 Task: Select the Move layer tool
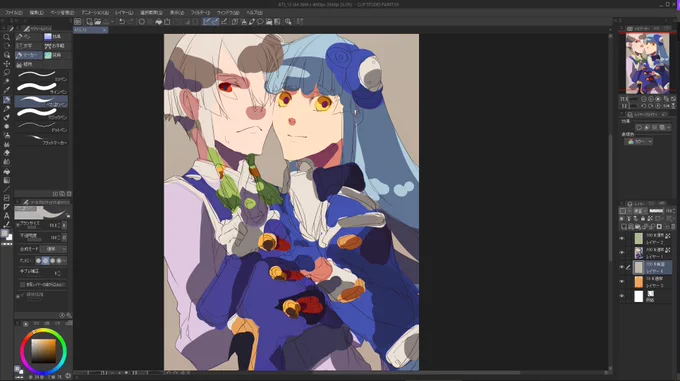tap(7, 64)
